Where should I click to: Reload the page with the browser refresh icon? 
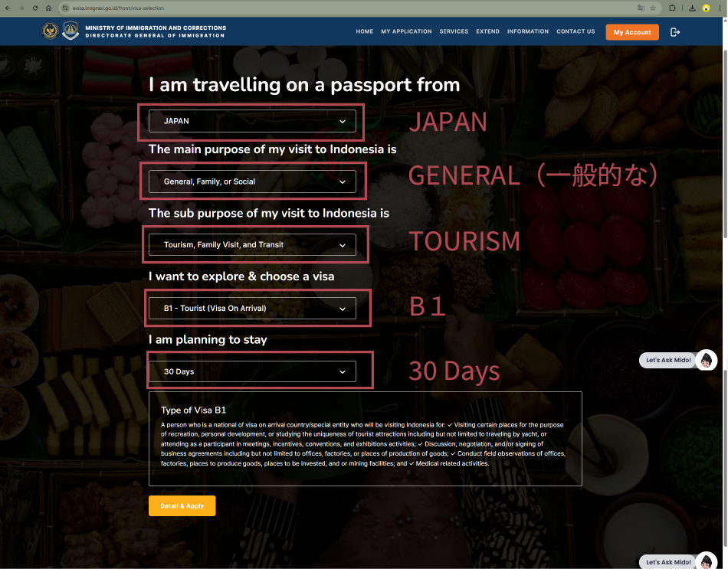tap(35, 8)
